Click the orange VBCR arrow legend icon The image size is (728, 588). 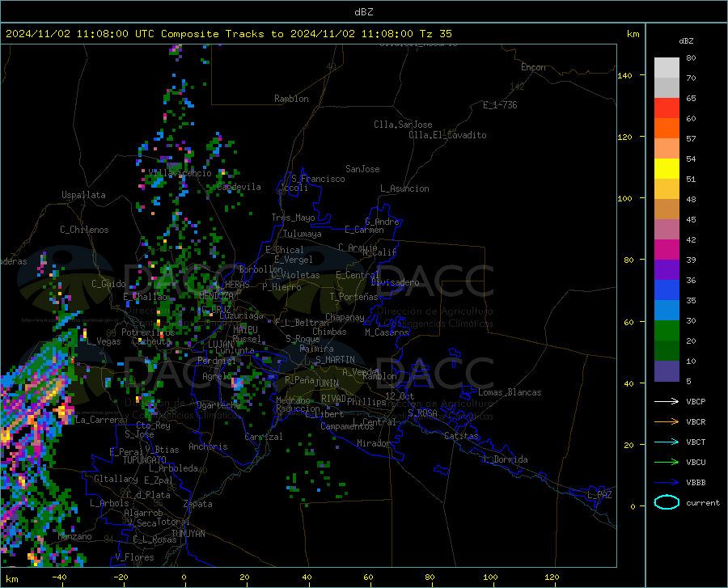coord(667,422)
